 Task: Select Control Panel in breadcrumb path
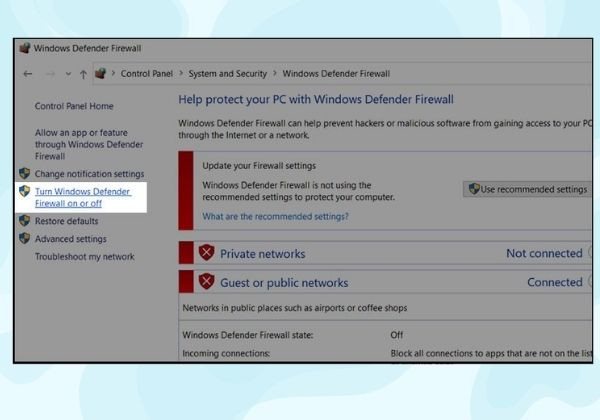147,74
